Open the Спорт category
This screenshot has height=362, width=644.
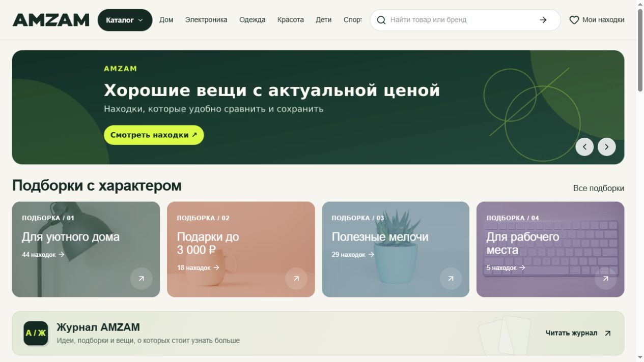pyautogui.click(x=352, y=20)
